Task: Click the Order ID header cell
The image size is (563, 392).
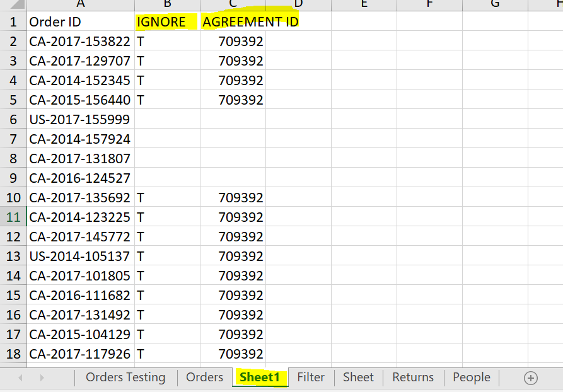Action: click(x=80, y=22)
